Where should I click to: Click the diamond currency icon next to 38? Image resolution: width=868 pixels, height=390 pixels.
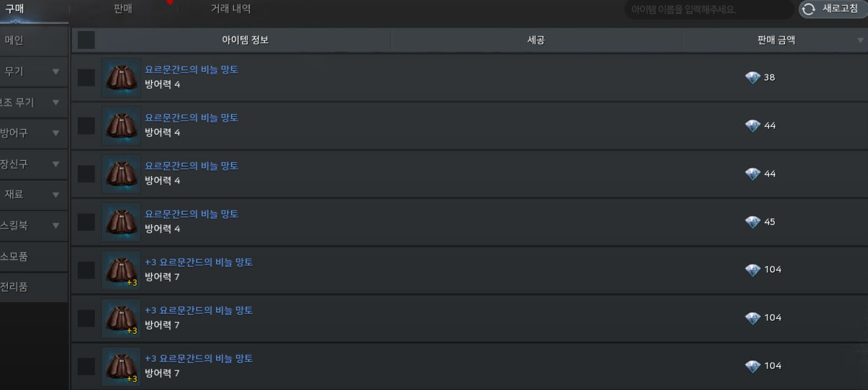tap(752, 78)
